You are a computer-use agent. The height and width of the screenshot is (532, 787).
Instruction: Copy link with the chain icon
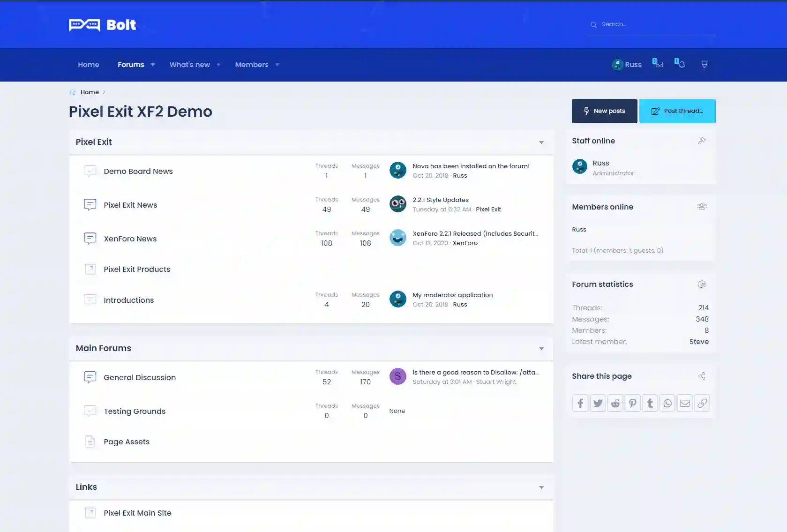coord(702,403)
